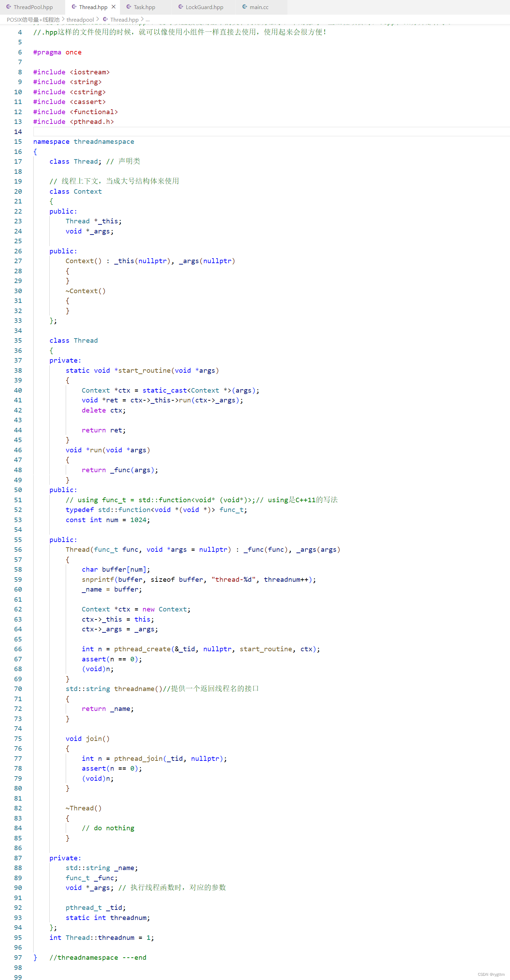This screenshot has height=980, width=510.
Task: Click 'return _func(args);' statement
Action: (119, 470)
